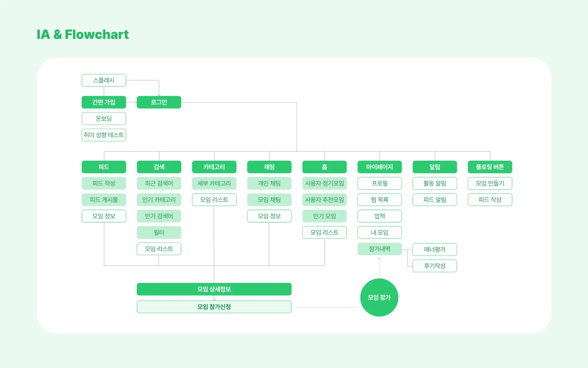Open the 피드 header node
The image size is (588, 368).
pyautogui.click(x=104, y=167)
